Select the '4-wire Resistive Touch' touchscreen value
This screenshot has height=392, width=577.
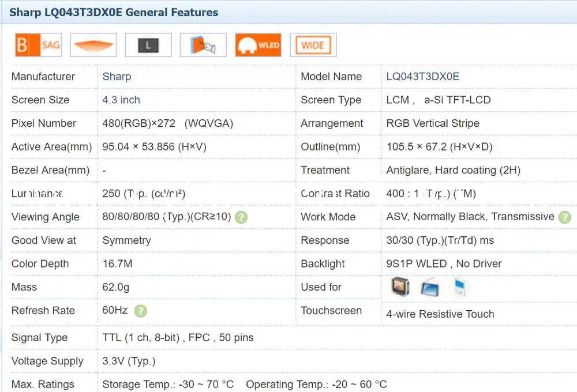[440, 314]
